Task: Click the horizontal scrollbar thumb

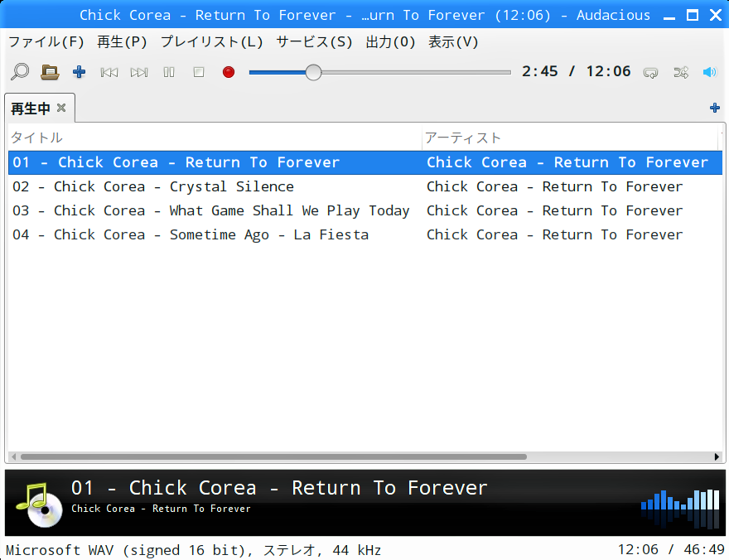Action: [273, 456]
